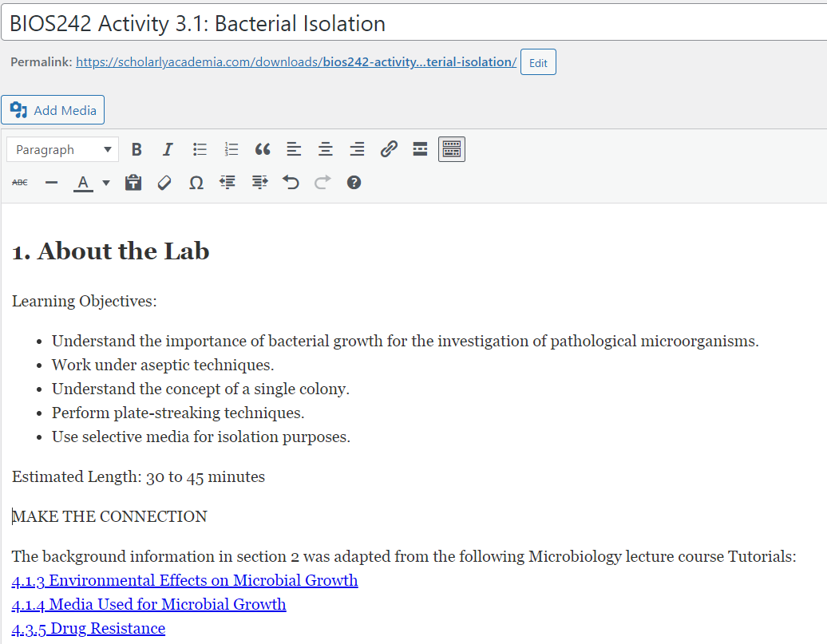The width and height of the screenshot is (827, 644).
Task: Click the 'Estimated Length: 30 to 45 minutes' line
Action: coord(138,476)
